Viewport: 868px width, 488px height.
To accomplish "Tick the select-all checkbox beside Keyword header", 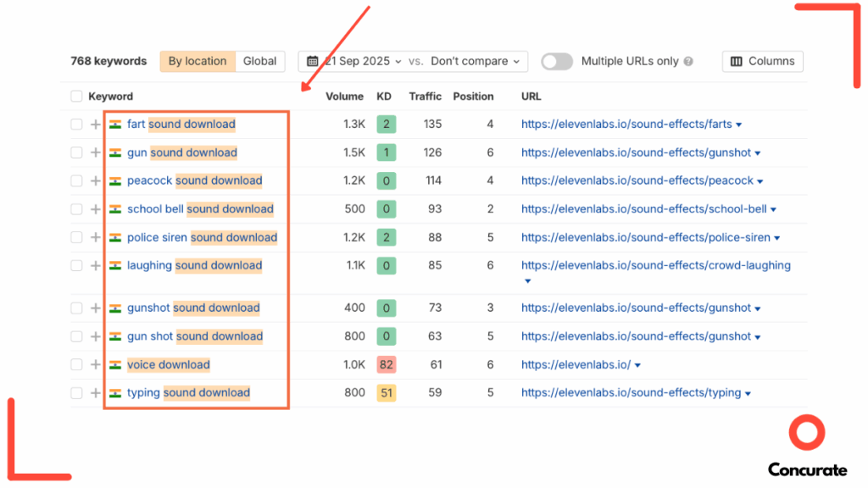I will 76,97.
